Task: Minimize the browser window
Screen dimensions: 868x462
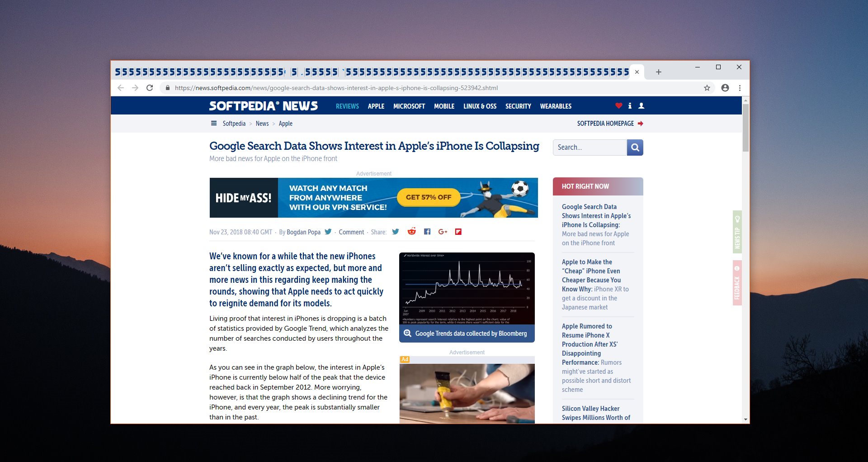Action: 698,67
